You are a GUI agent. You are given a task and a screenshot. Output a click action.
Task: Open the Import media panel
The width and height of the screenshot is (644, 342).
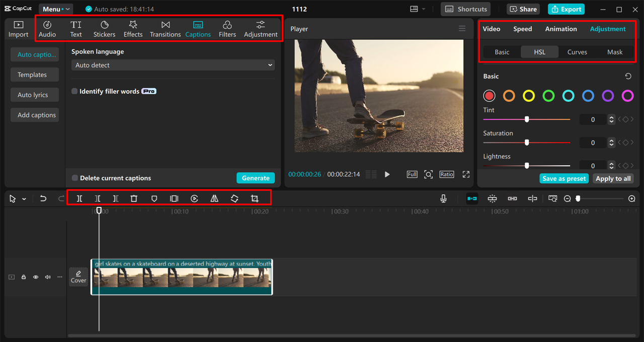tap(18, 29)
